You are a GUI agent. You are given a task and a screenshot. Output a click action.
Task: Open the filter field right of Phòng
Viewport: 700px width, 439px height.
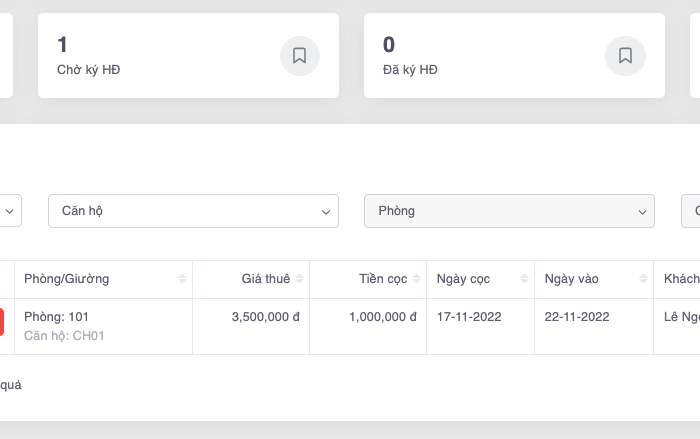[691, 211]
